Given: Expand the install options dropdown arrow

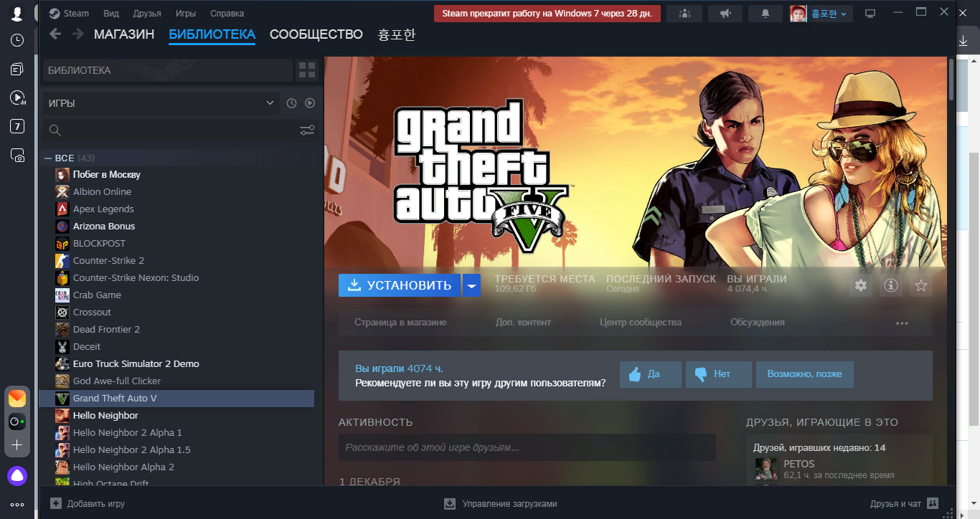Looking at the screenshot, I should 471,285.
